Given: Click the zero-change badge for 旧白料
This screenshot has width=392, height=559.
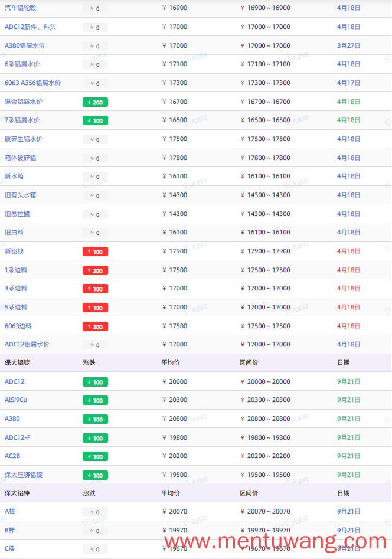Looking at the screenshot, I should coord(95,233).
